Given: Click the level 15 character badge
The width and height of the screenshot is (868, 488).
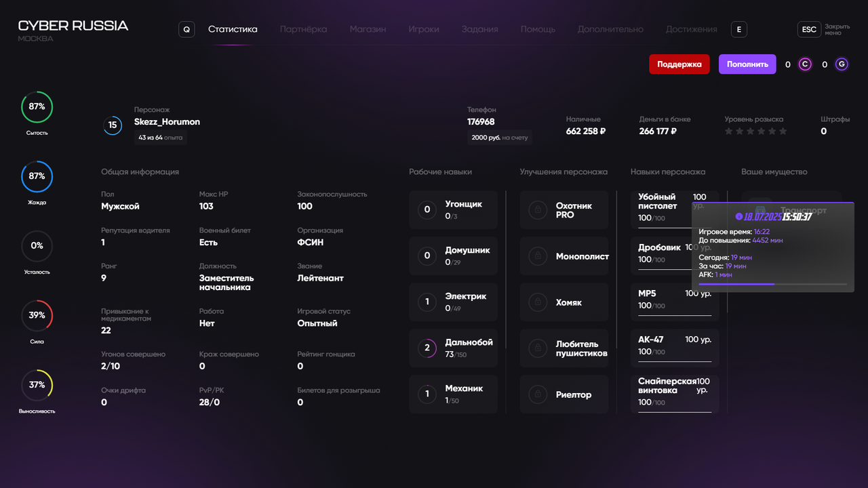Looking at the screenshot, I should coord(113,125).
